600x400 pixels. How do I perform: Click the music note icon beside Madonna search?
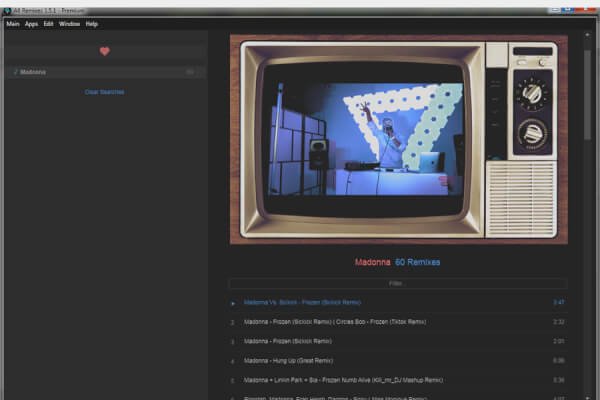click(x=15, y=72)
